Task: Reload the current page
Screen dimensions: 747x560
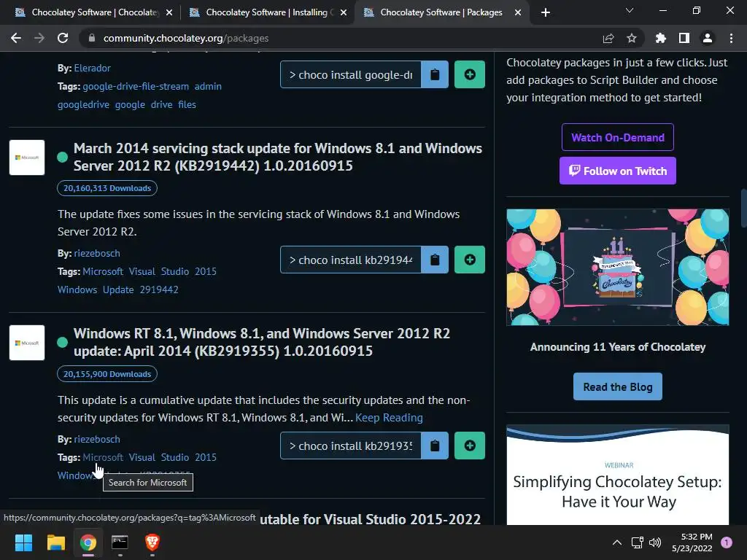Action: tap(63, 38)
